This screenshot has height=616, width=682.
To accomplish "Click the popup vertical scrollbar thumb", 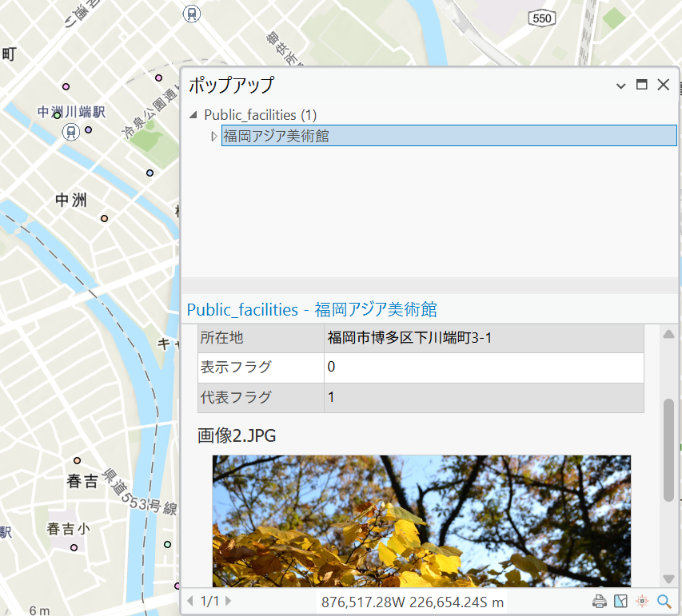I will 668,450.
